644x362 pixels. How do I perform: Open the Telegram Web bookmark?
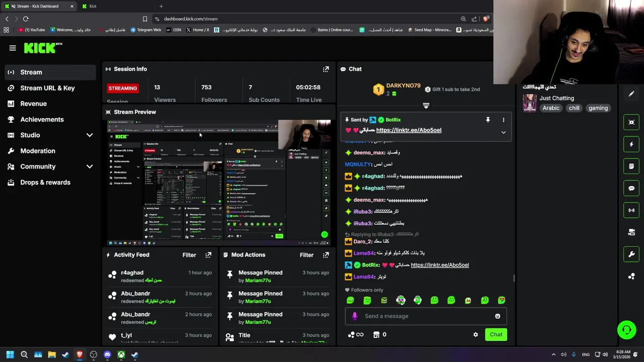pyautogui.click(x=145, y=30)
